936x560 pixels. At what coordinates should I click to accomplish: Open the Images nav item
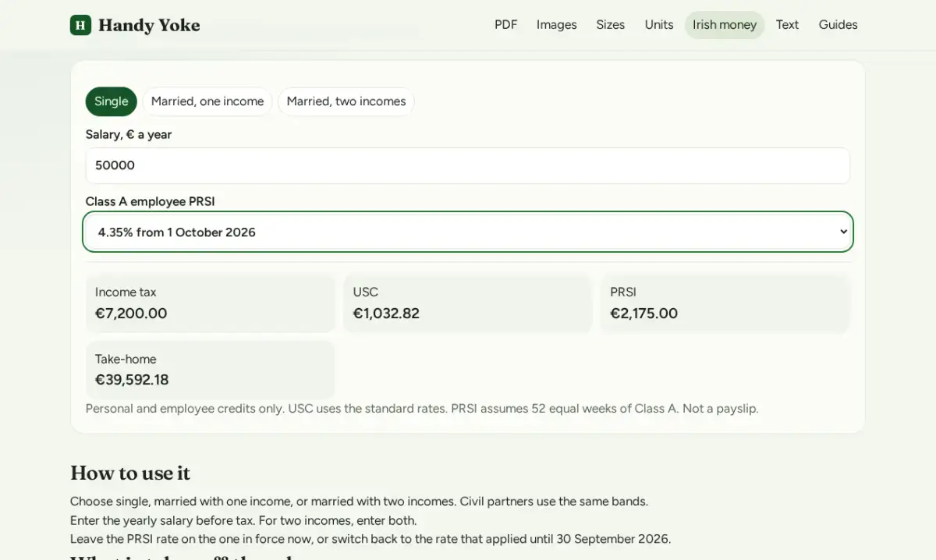[x=557, y=25]
